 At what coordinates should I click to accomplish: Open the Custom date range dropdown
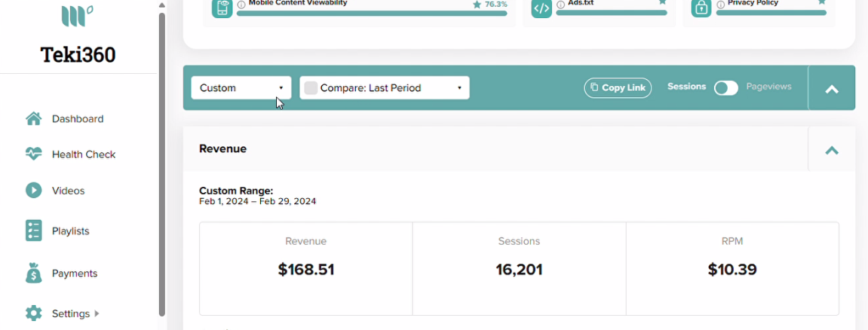[x=241, y=88]
